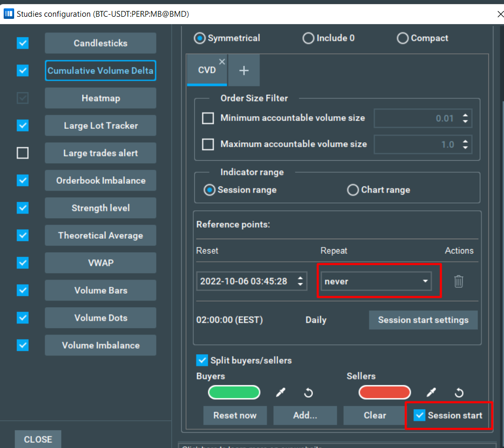Click the Studies configuration app icon
504x448 pixels.
pos(8,14)
